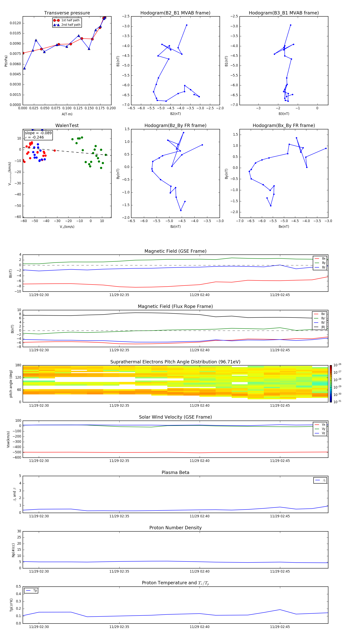The height and width of the screenshot is (644, 351).
Task: Click '11/29 02:35' tick under Plasma Beta plot
Action: point(119,516)
